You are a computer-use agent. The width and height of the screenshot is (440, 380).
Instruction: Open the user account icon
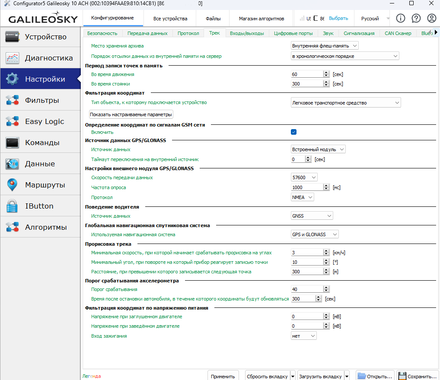[431, 18]
